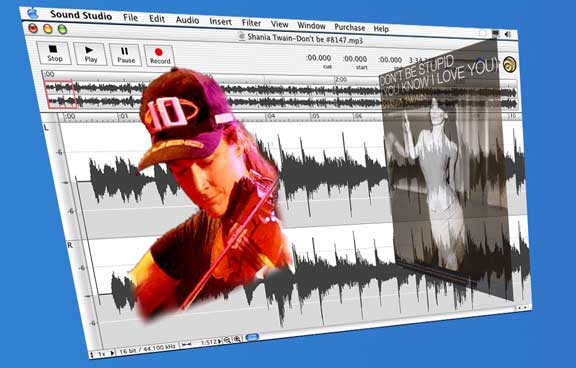Open the 16 bit / 44.100 kHz format field
This screenshot has width=576, height=368.
pyautogui.click(x=147, y=349)
